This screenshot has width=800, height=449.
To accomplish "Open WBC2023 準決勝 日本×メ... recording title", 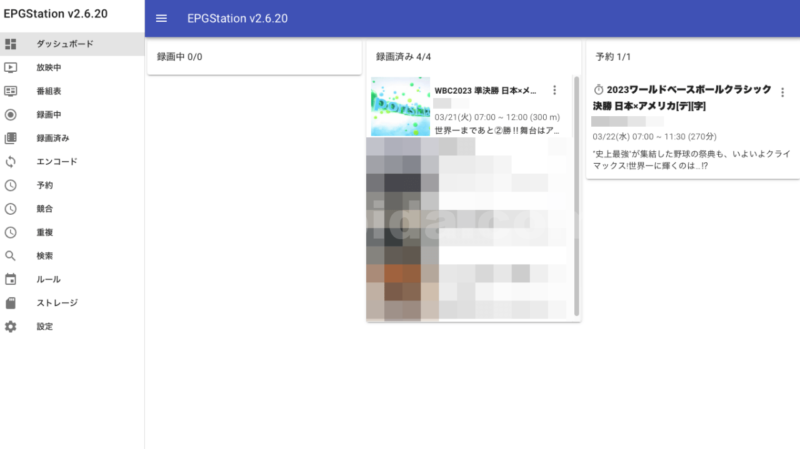I will [x=485, y=91].
